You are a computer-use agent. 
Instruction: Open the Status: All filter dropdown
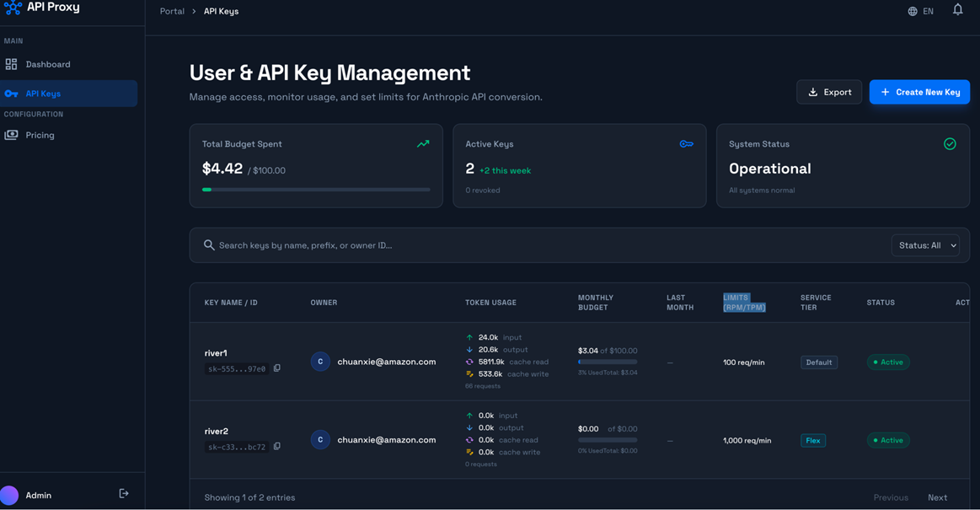(925, 245)
